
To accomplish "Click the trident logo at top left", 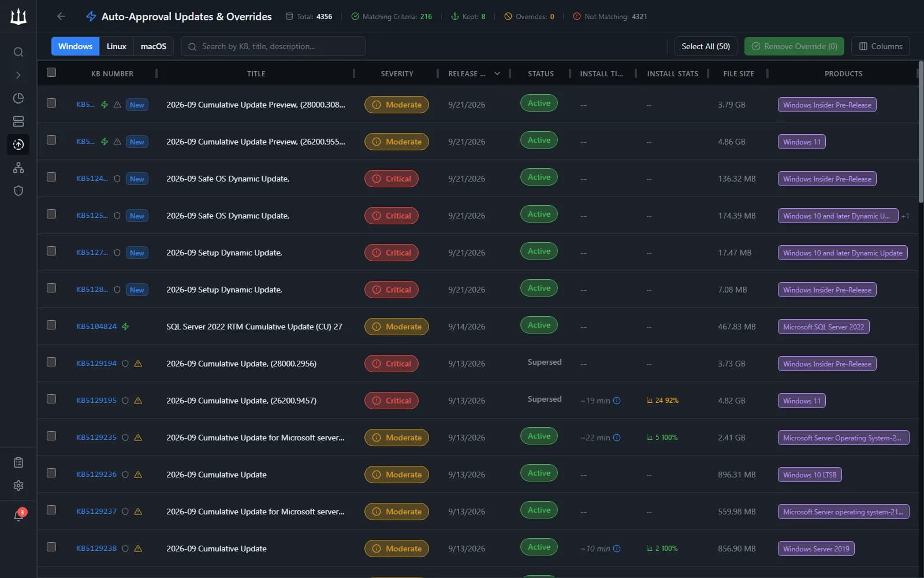I will (18, 16).
